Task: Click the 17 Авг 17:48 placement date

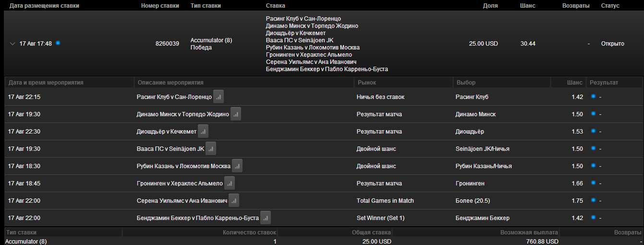Action: coord(36,44)
